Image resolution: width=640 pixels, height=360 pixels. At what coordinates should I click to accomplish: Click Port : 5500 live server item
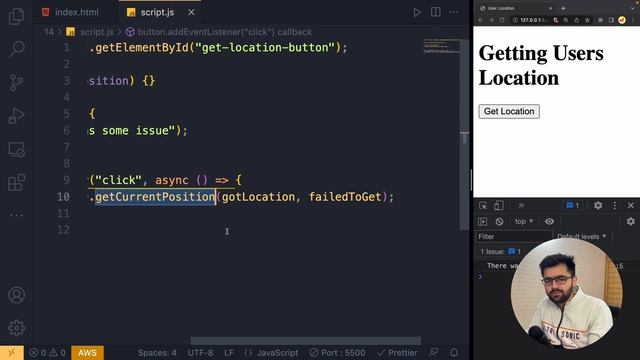pos(337,353)
